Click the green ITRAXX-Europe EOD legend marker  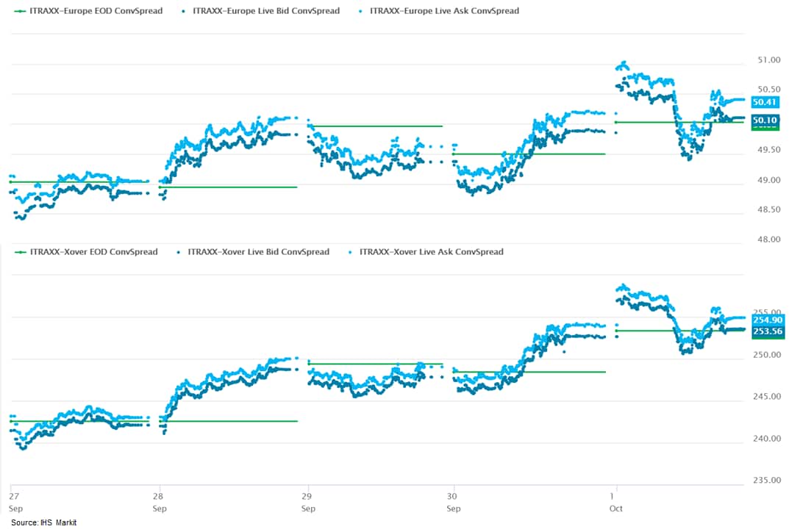pyautogui.click(x=19, y=11)
